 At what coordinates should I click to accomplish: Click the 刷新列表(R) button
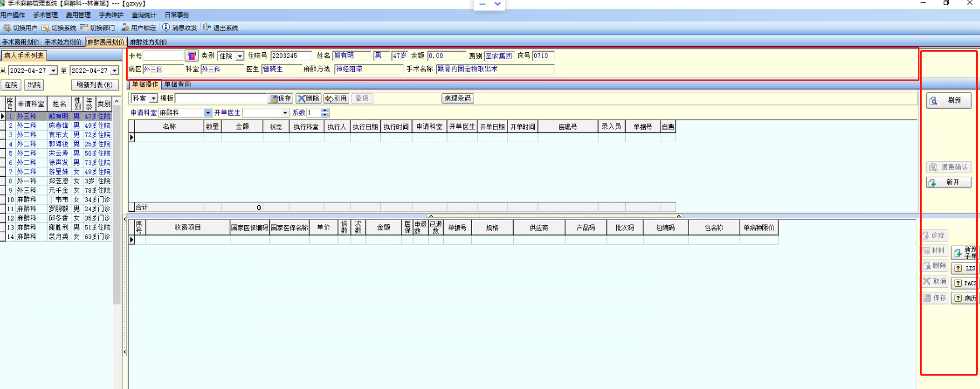click(x=94, y=85)
